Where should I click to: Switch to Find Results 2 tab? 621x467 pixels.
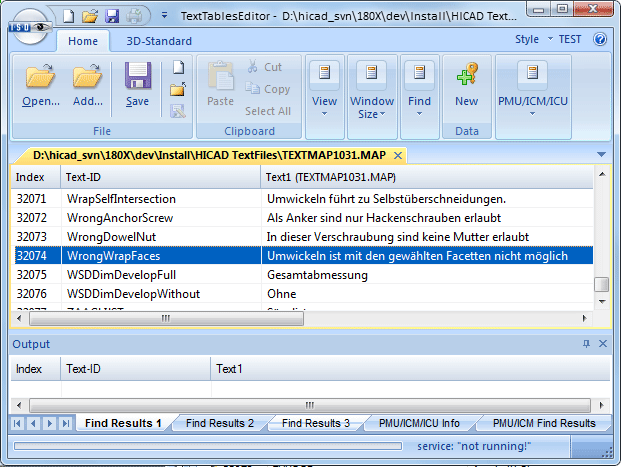click(x=220, y=423)
